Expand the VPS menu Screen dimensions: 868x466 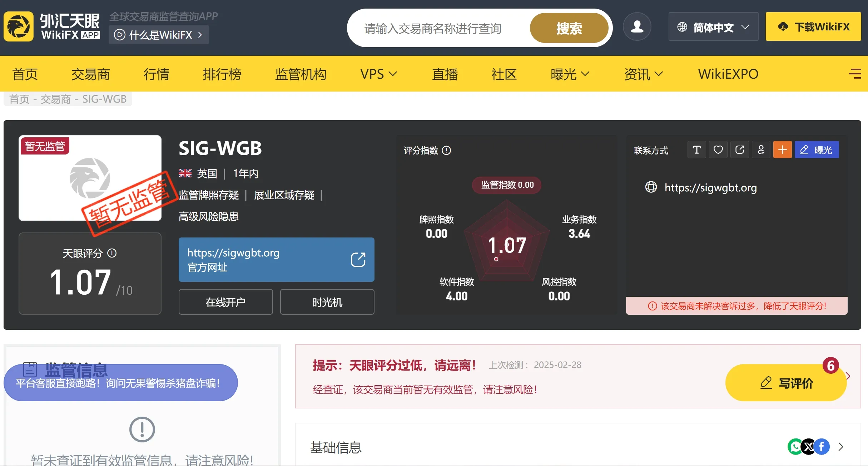[378, 74]
